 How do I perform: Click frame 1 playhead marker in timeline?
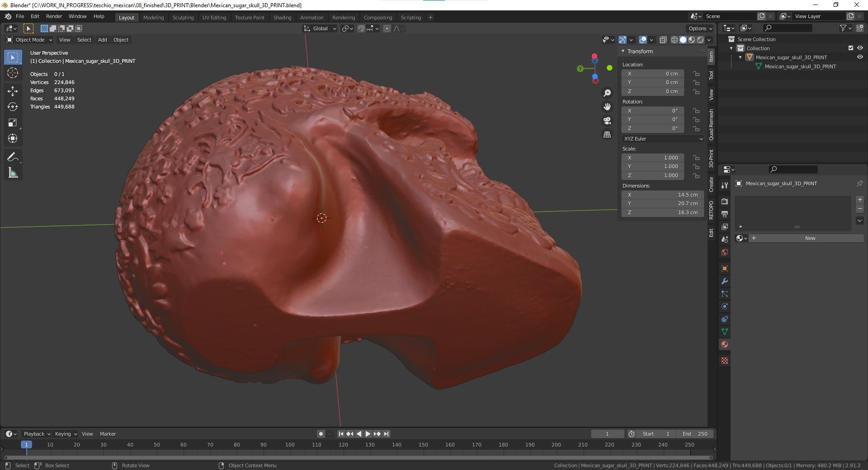pyautogui.click(x=26, y=445)
